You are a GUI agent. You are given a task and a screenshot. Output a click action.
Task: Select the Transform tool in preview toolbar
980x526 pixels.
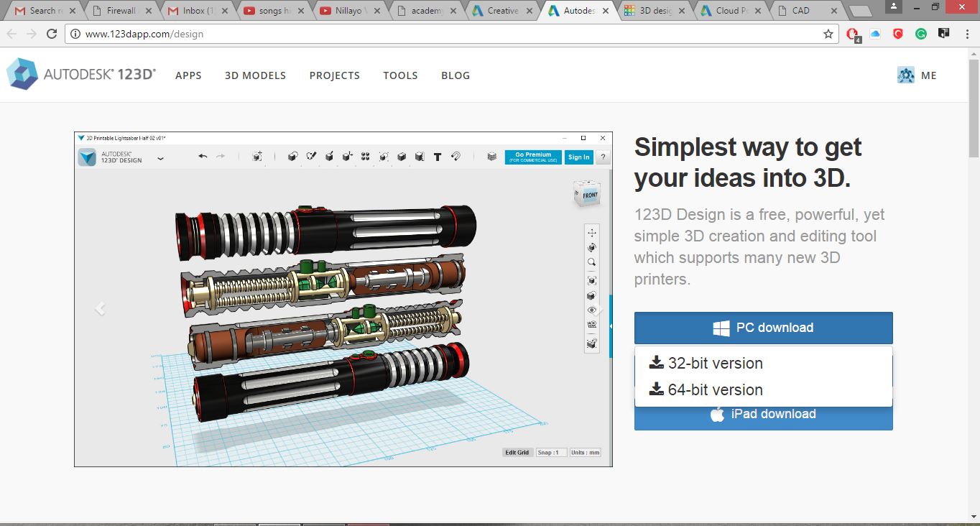tap(257, 157)
